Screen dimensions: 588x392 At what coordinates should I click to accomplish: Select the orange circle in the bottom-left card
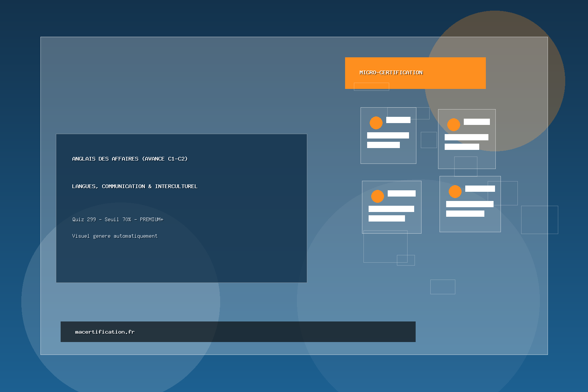click(377, 196)
